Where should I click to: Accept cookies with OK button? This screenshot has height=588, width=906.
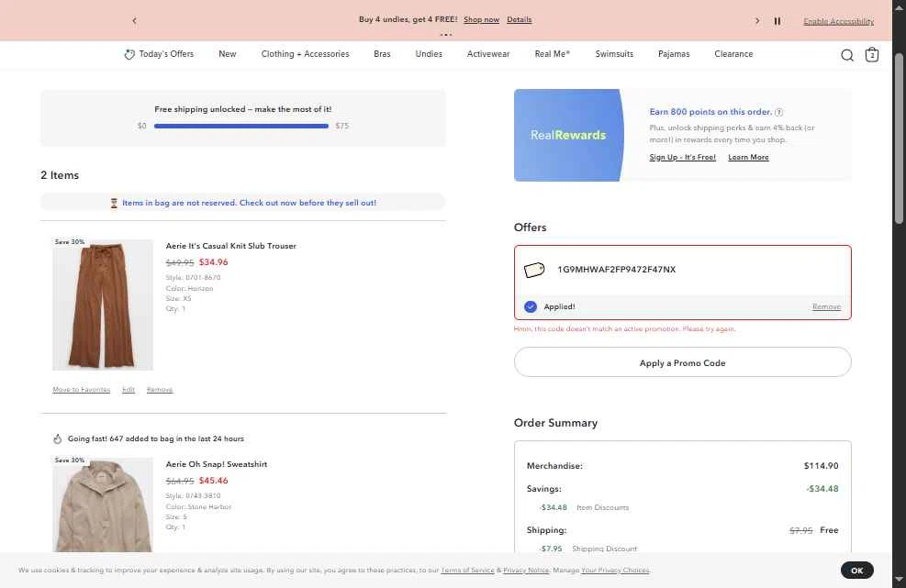coord(856,570)
